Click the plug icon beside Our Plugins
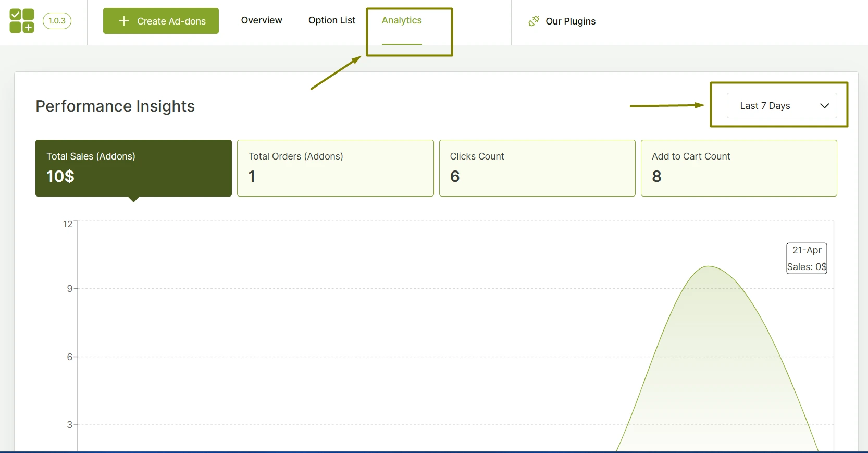868x453 pixels. point(534,21)
